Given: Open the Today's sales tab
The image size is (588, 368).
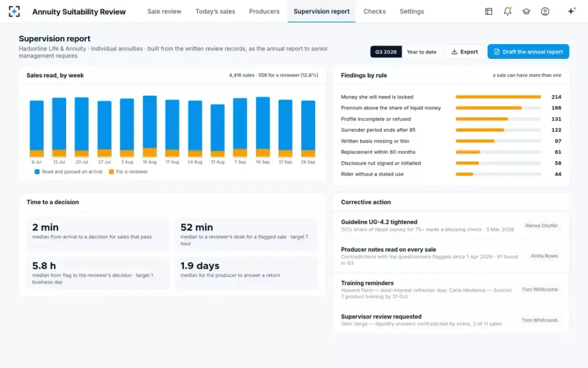Looking at the screenshot, I should (215, 11).
